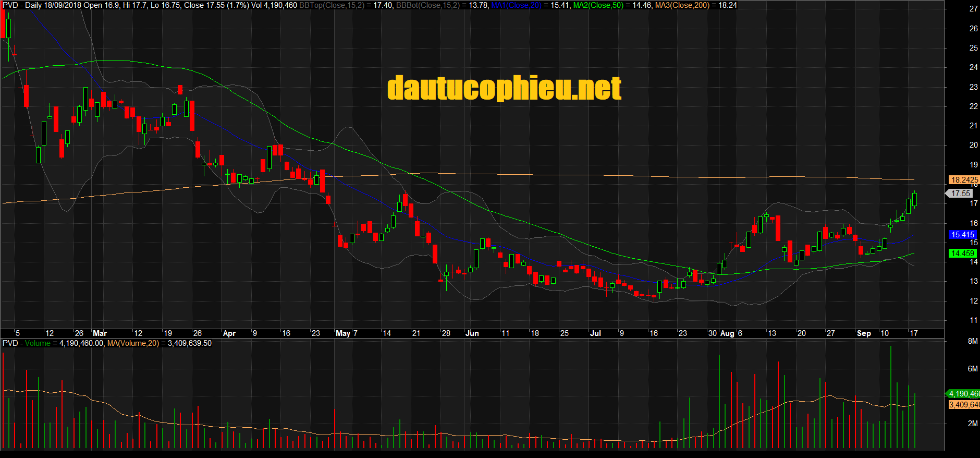Click the dautucophieu.net watermark text
980x458 pixels.
click(x=504, y=88)
